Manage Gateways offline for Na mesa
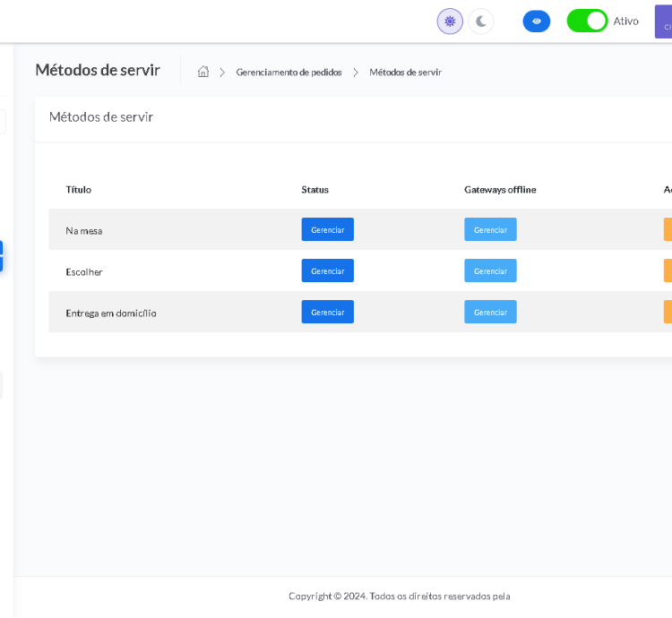Screen dimensions: 672x618 490,229
